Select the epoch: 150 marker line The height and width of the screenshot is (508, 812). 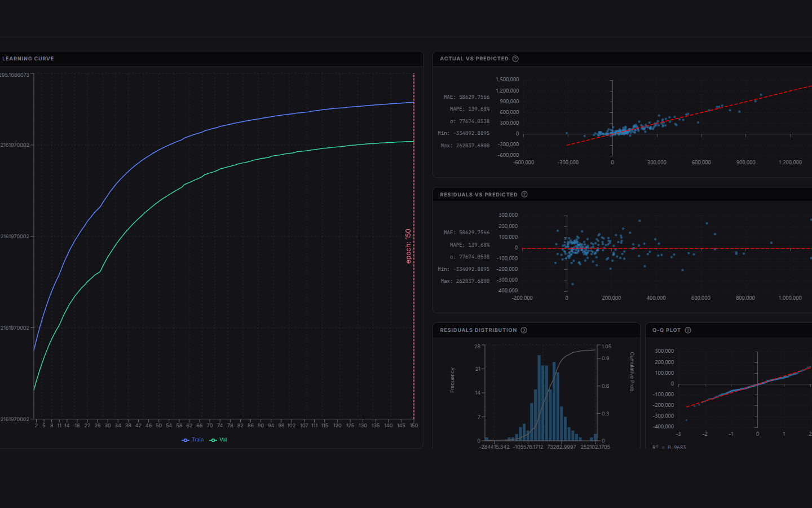[x=414, y=246]
